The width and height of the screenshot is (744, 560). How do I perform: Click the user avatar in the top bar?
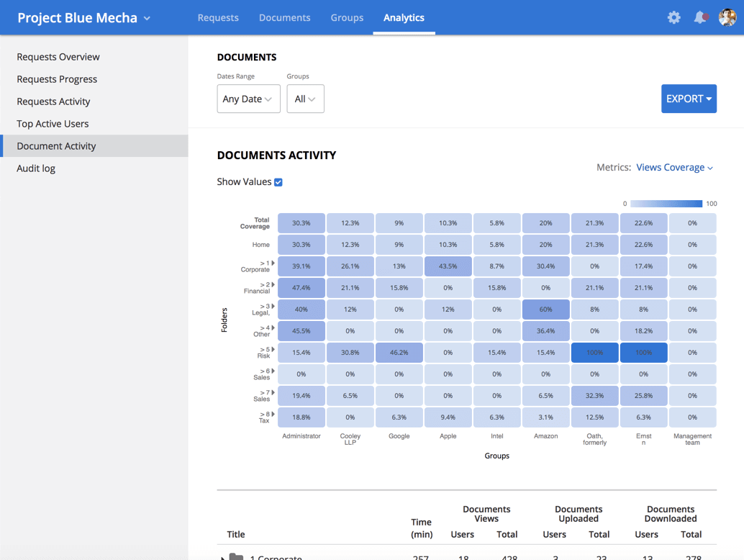(727, 17)
